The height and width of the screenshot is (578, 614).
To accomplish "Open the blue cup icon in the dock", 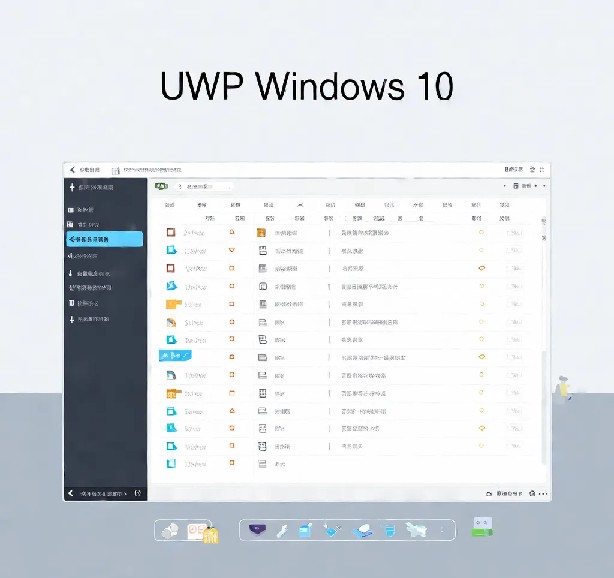I will pos(390,531).
